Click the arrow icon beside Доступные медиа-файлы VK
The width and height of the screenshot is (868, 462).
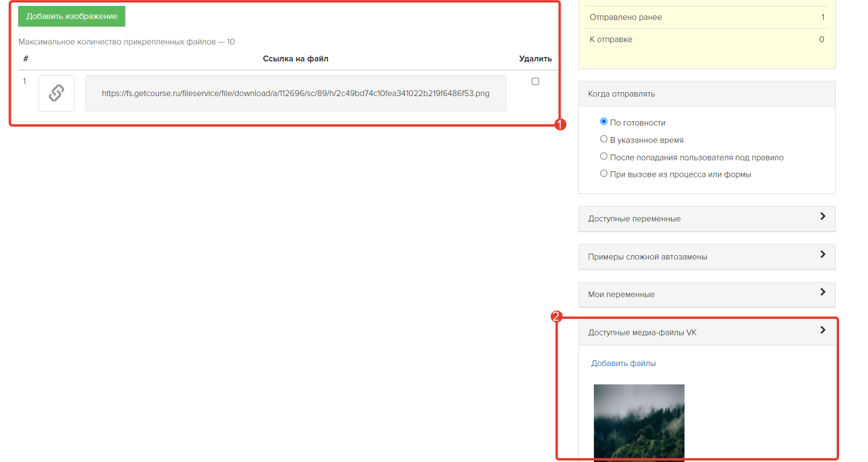[x=822, y=330]
